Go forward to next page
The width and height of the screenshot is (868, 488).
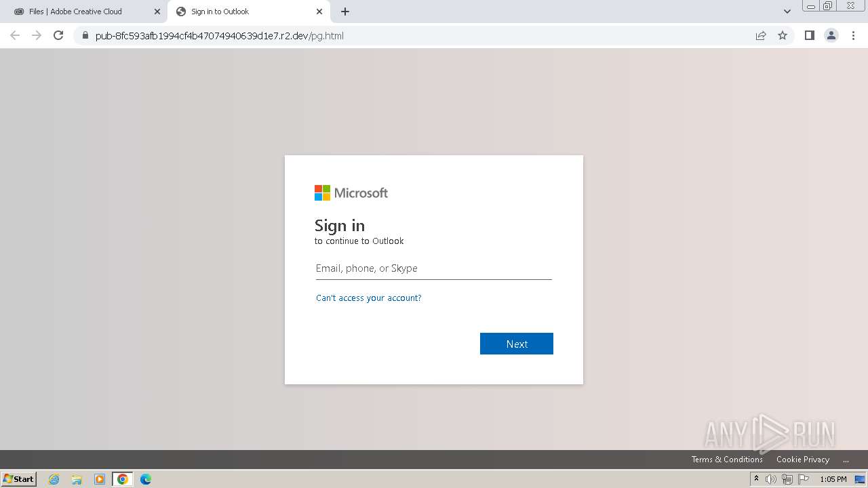pyautogui.click(x=37, y=35)
